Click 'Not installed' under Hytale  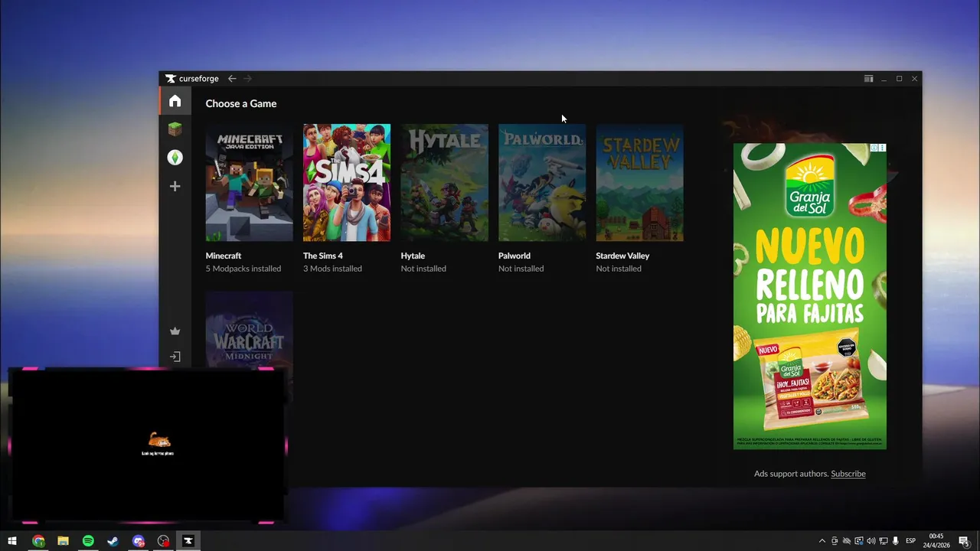click(423, 269)
